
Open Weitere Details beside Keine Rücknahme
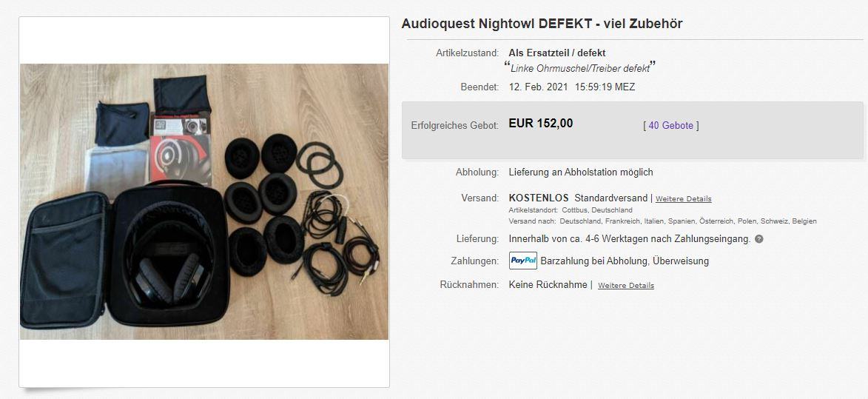(626, 286)
